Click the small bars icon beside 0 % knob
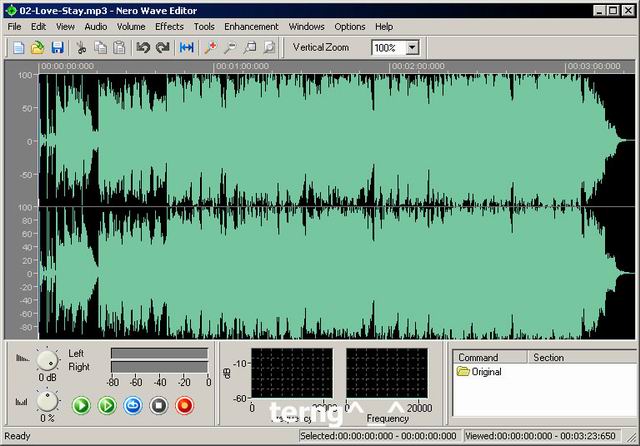This screenshot has height=446, width=640. tap(21, 402)
